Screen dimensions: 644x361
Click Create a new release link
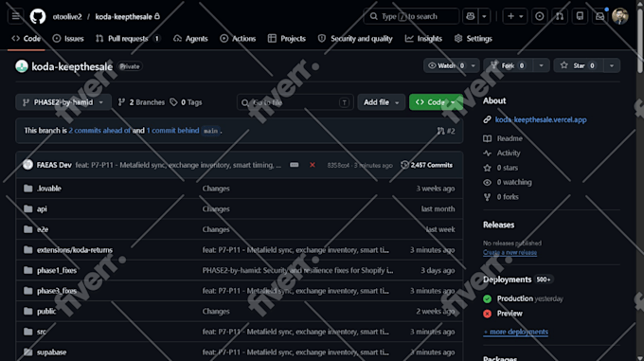(x=510, y=253)
